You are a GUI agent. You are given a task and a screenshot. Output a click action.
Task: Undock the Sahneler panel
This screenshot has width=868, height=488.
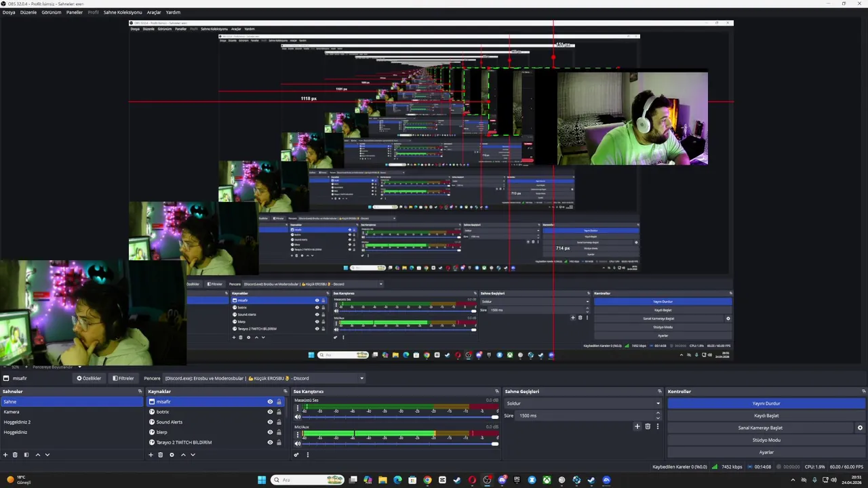point(140,391)
